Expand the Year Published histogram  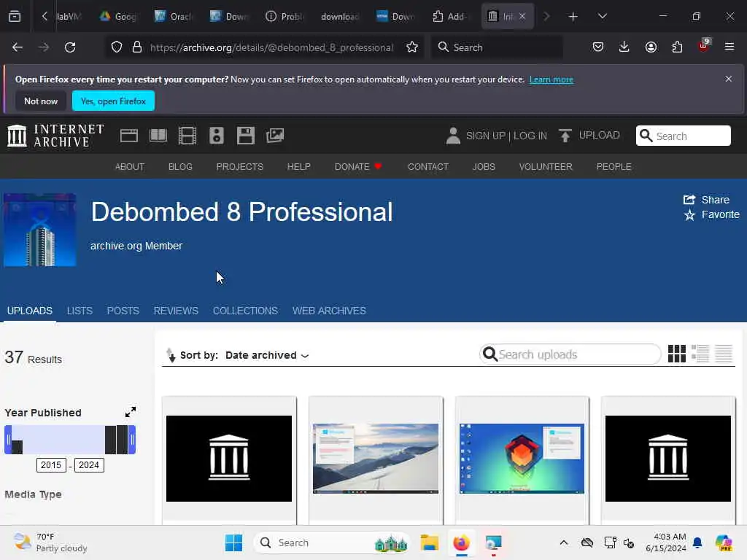[131, 412]
